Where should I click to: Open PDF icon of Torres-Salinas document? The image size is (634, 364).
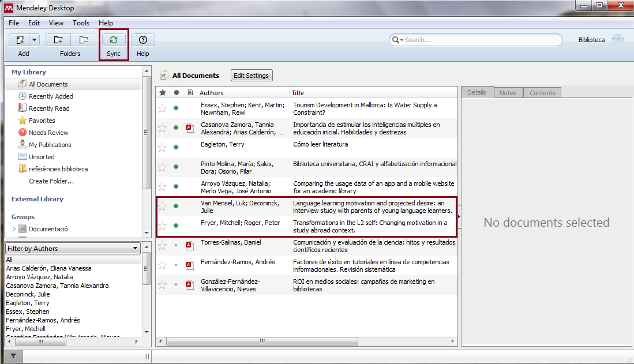[x=189, y=245]
